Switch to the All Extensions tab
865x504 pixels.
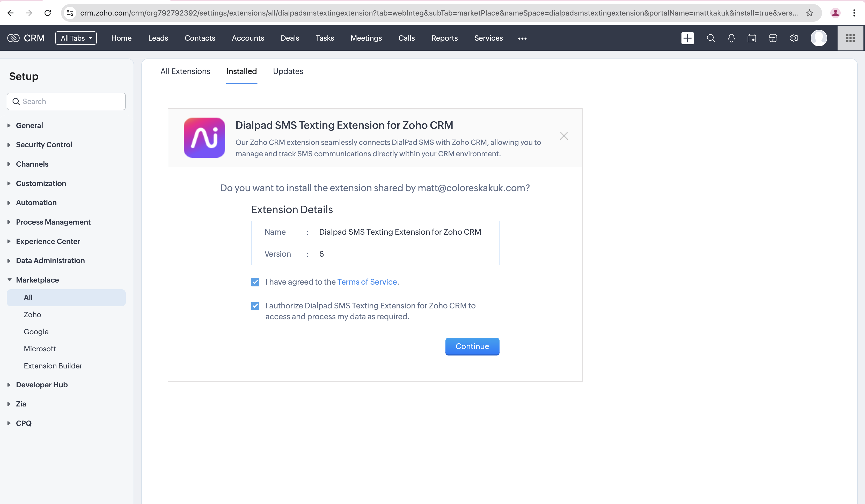(185, 71)
